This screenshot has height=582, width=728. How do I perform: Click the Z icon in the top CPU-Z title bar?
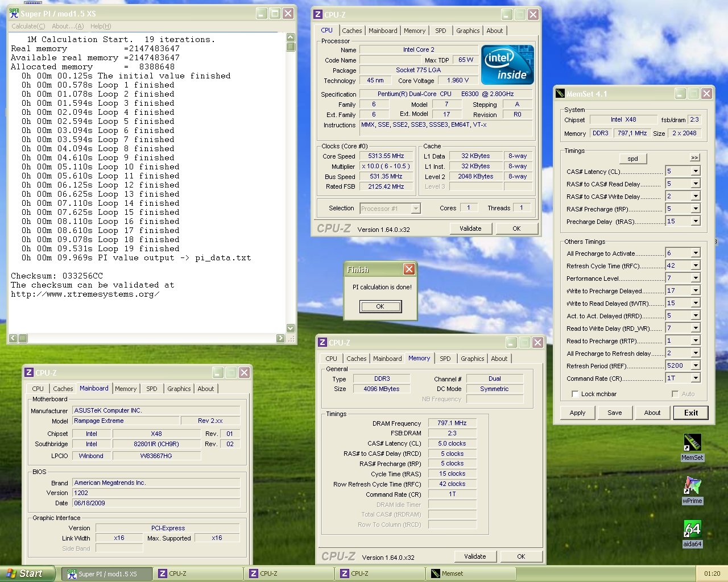318,15
